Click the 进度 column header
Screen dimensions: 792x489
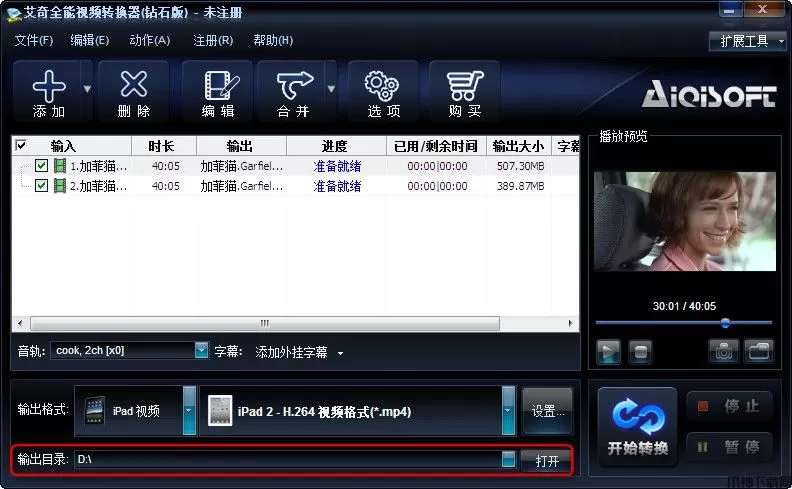pyautogui.click(x=336, y=146)
